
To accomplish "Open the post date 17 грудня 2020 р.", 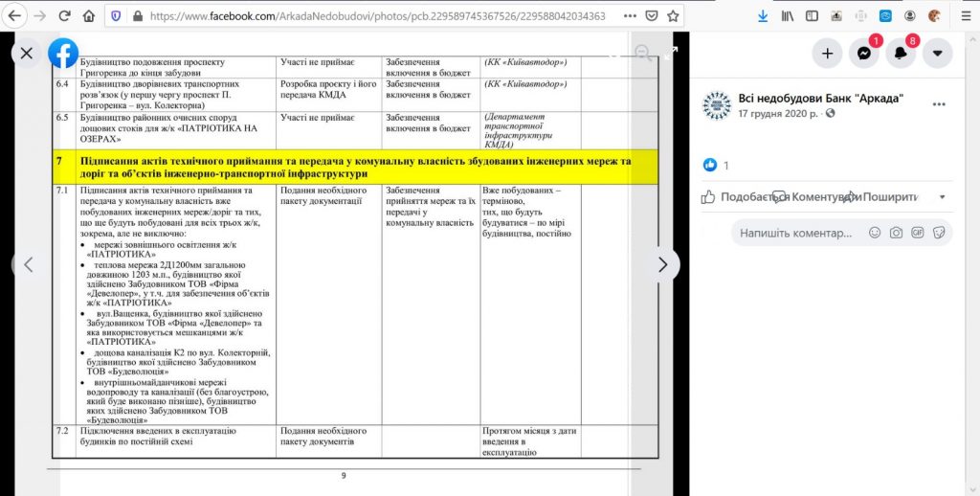I will (779, 113).
